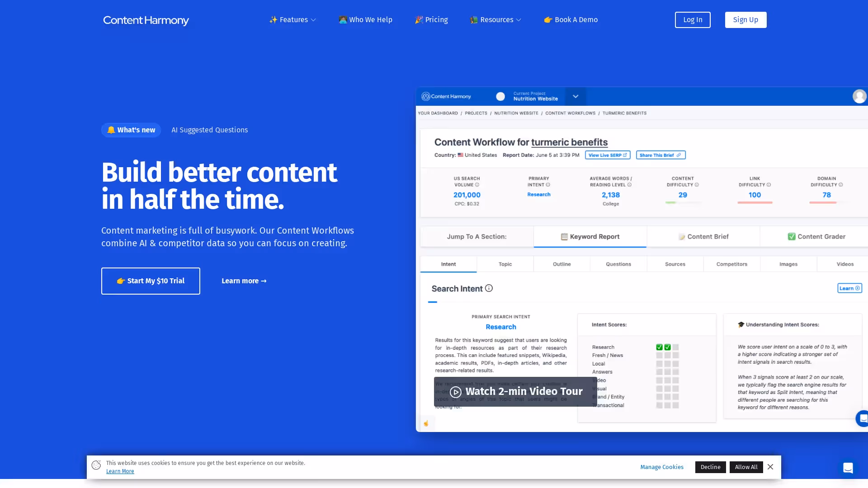Viewport: 868px width, 488px height.
Task: Select the Videos sub-tab
Action: pyautogui.click(x=845, y=264)
